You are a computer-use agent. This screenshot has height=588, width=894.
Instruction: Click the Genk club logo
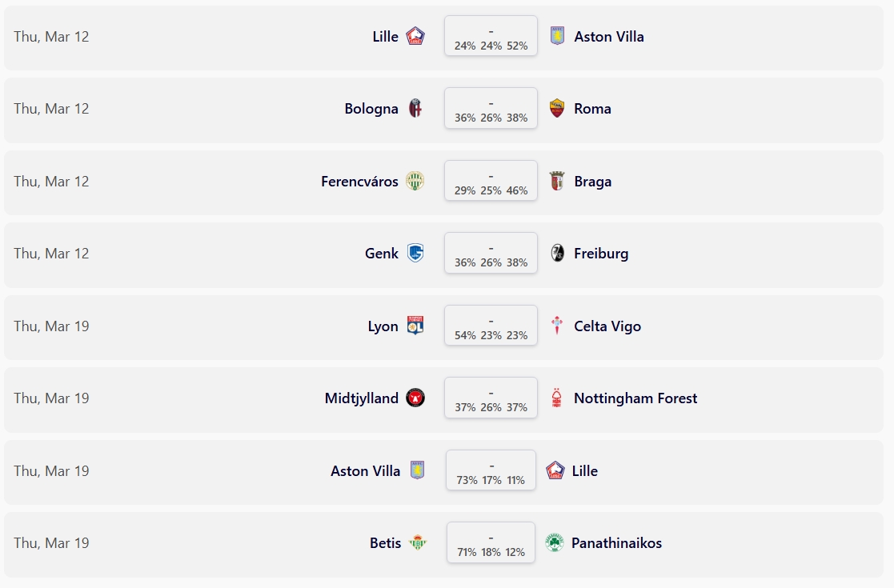coord(415,254)
